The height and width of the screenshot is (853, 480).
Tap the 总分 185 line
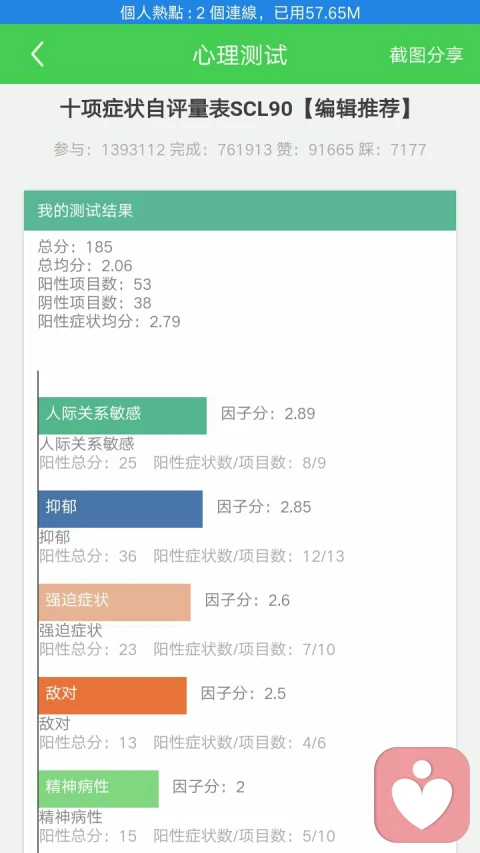click(x=75, y=247)
